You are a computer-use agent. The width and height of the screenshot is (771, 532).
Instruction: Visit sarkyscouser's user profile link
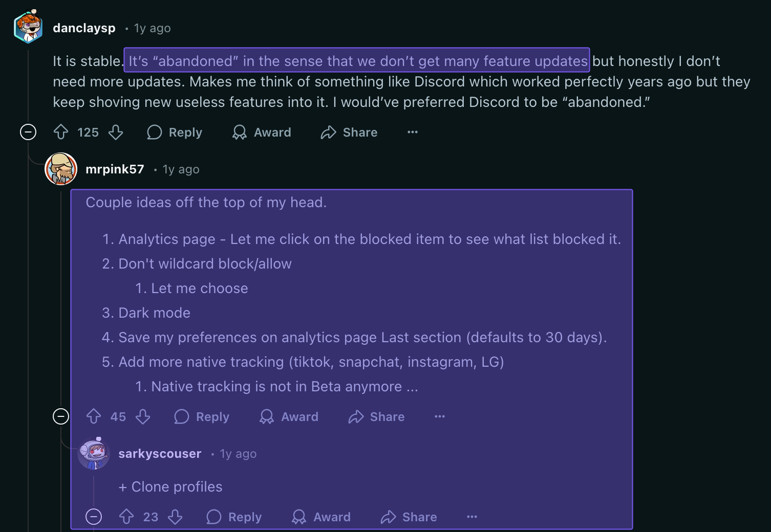click(160, 454)
